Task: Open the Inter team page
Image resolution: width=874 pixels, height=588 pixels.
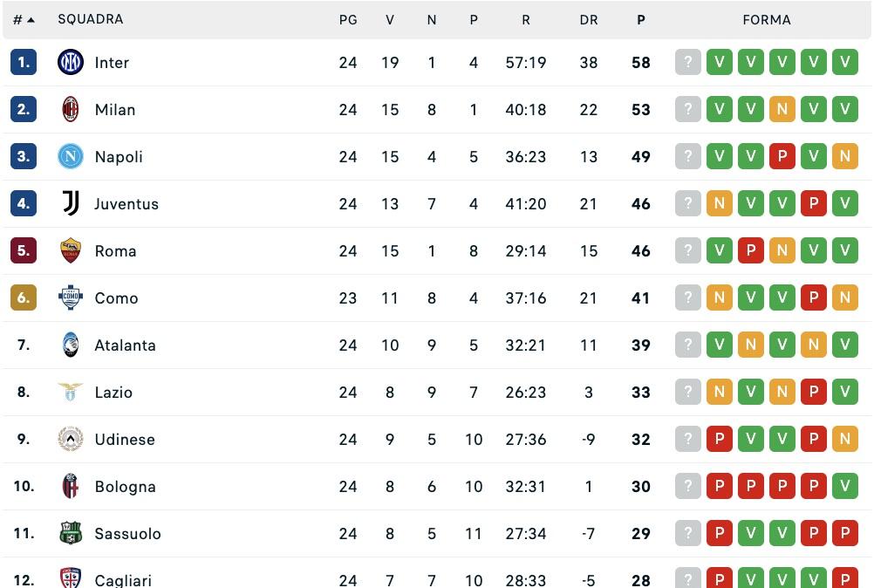Action: [112, 62]
